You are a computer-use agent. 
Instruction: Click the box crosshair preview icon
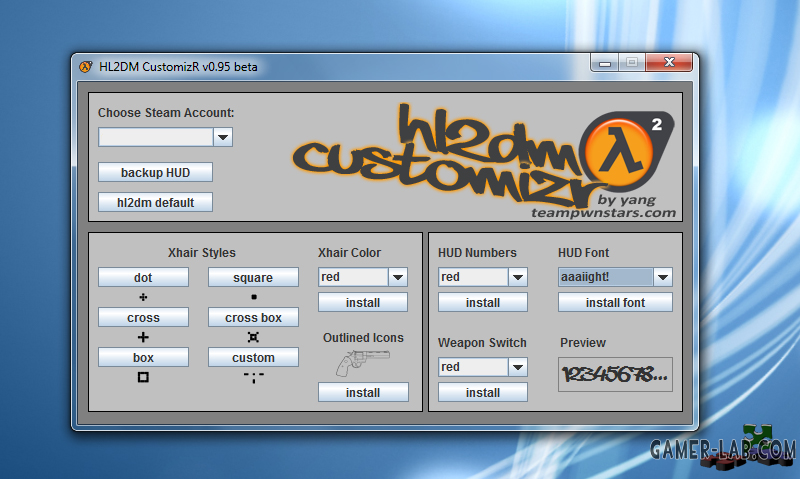143,377
